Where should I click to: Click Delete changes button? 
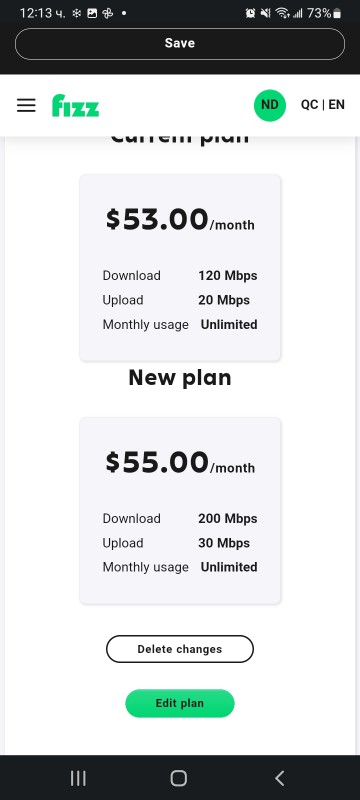[180, 649]
